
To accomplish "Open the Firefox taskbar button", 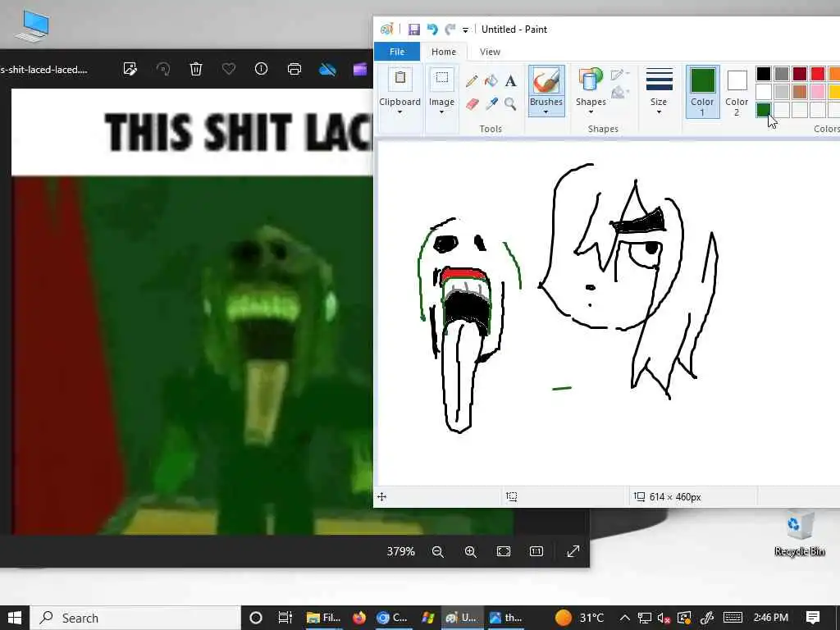I will tap(359, 618).
